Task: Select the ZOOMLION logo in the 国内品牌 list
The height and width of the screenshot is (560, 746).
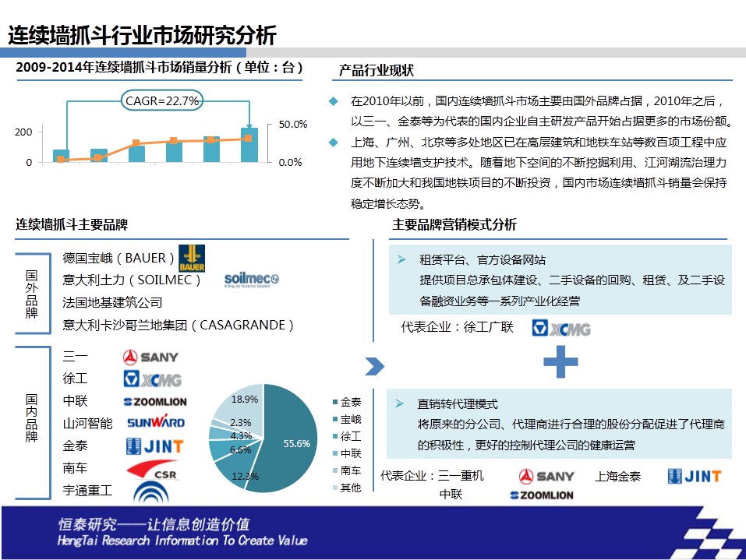Action: [155, 402]
